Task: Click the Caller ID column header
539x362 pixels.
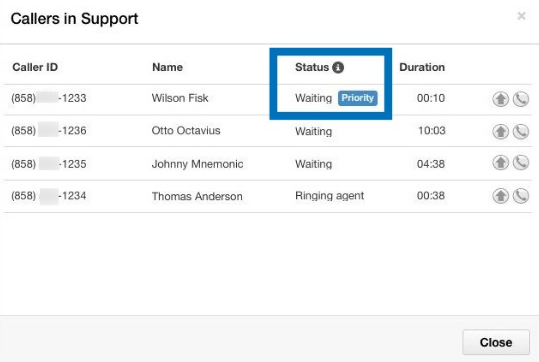Action: 35,67
